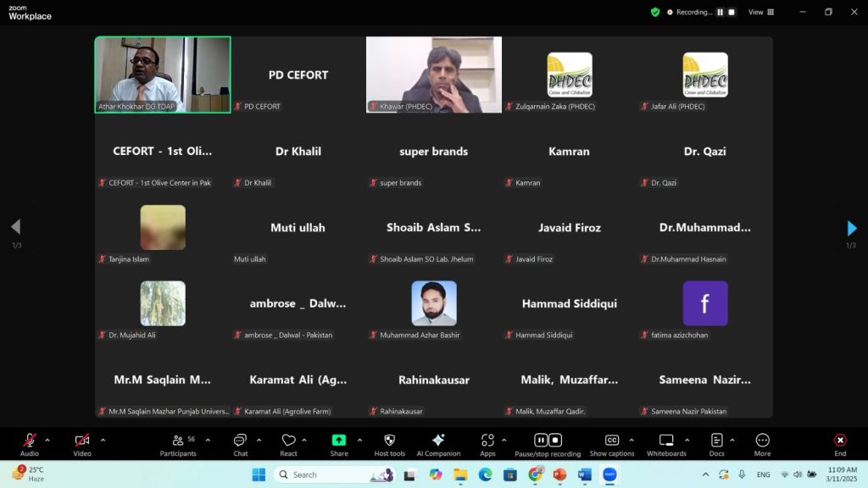The image size is (868, 488).
Task: Expand the Audio options arrow
Action: tap(47, 440)
